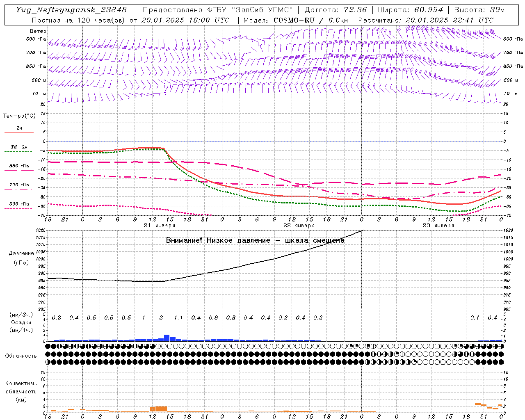This screenshot has height=420, width=525.
Task: Click the Высота: 39м header value
Action: (x=479, y=10)
